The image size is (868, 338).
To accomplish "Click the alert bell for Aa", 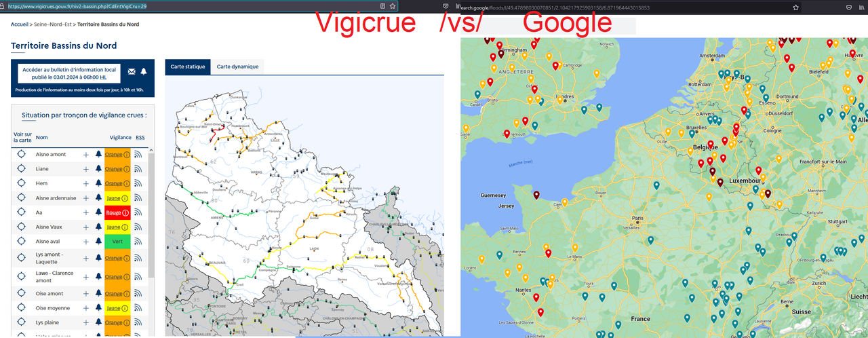I will point(99,212).
